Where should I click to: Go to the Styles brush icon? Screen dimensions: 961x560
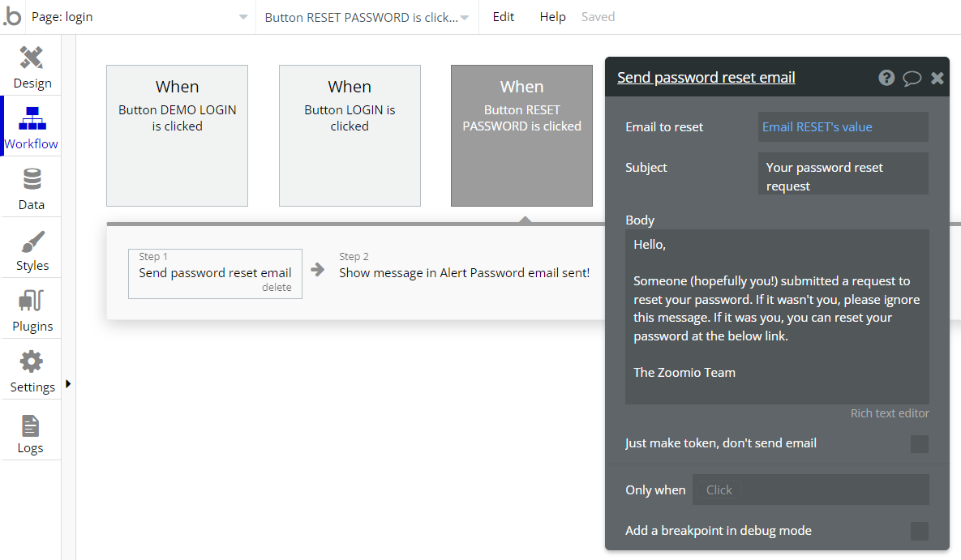click(x=32, y=241)
